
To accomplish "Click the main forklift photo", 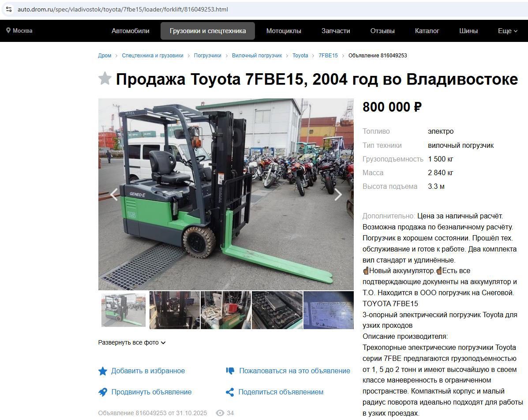I will (x=226, y=195).
